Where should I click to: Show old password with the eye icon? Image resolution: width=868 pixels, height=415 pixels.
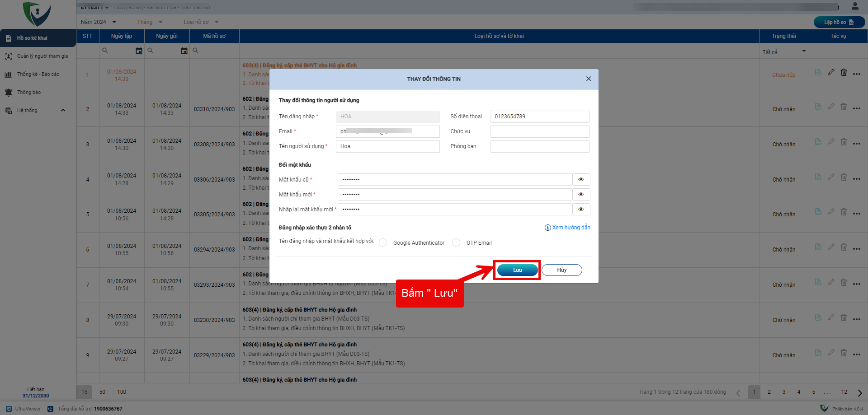point(581,180)
